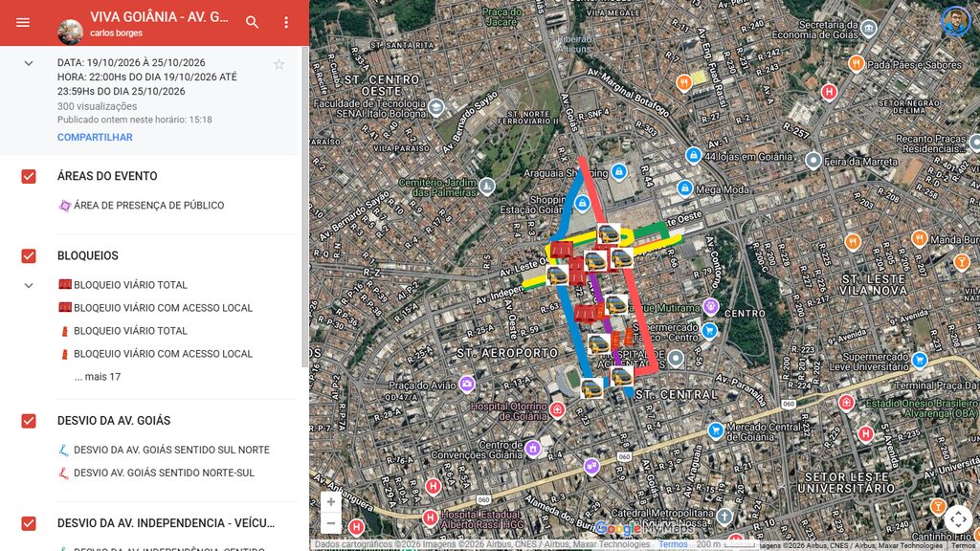980x551 pixels.
Task: Toggle the DESVIO DA AV. GOIÁS layer
Action: click(29, 421)
